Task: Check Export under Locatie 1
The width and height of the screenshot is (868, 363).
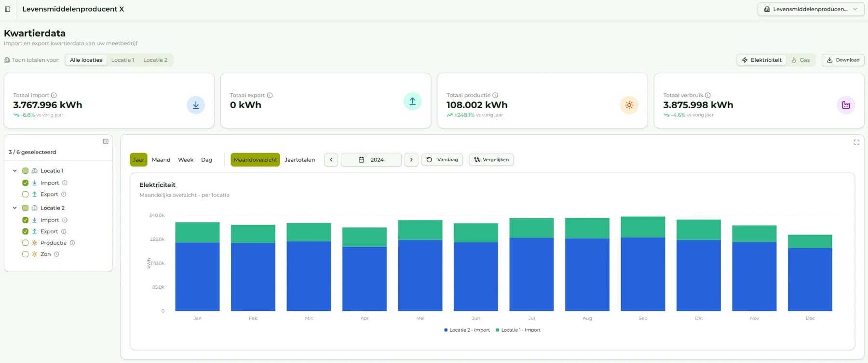Action: pyautogui.click(x=26, y=194)
